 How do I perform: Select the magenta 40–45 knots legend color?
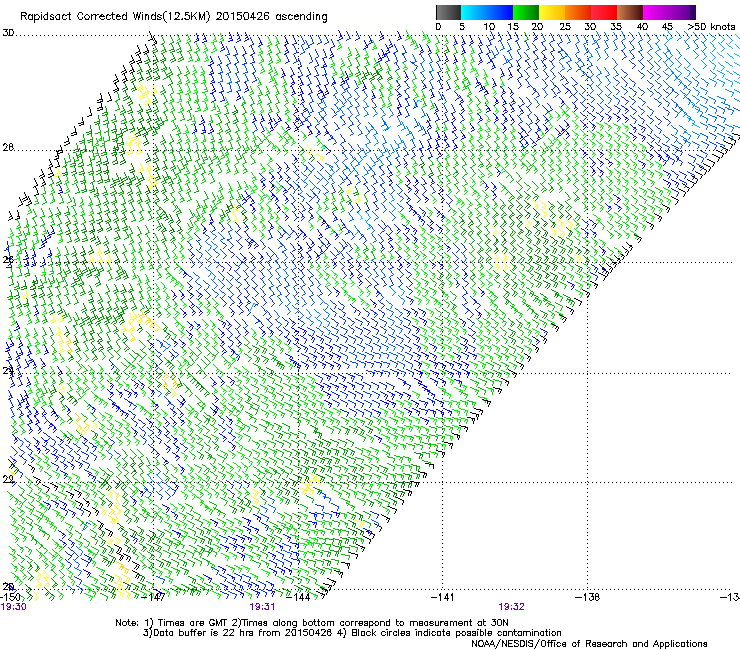point(656,12)
